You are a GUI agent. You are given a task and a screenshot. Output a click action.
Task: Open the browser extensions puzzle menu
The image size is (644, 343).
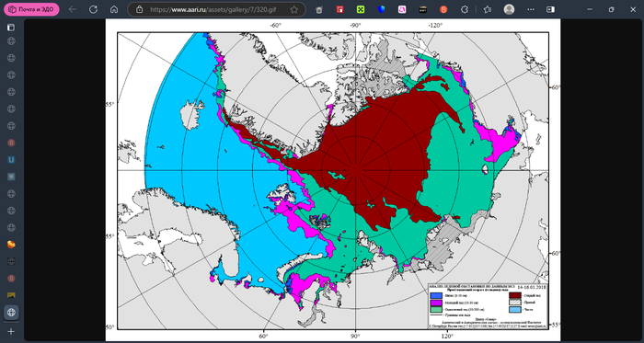coord(465,9)
